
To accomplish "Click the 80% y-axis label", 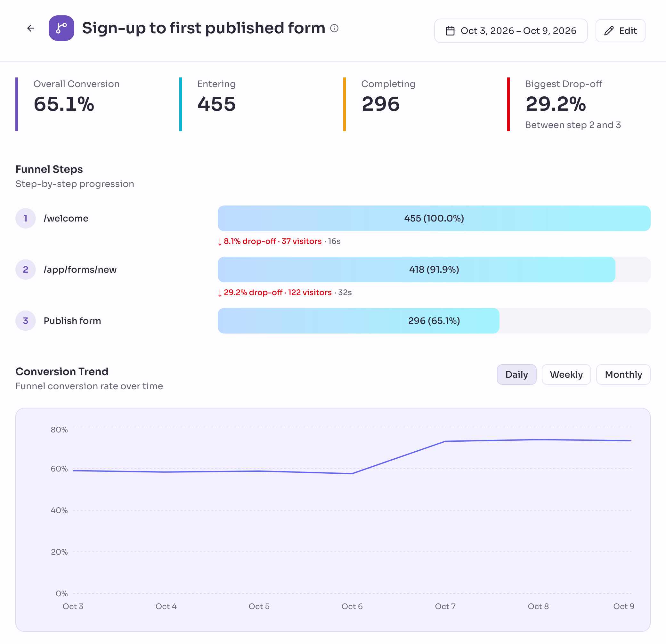I will 59,430.
